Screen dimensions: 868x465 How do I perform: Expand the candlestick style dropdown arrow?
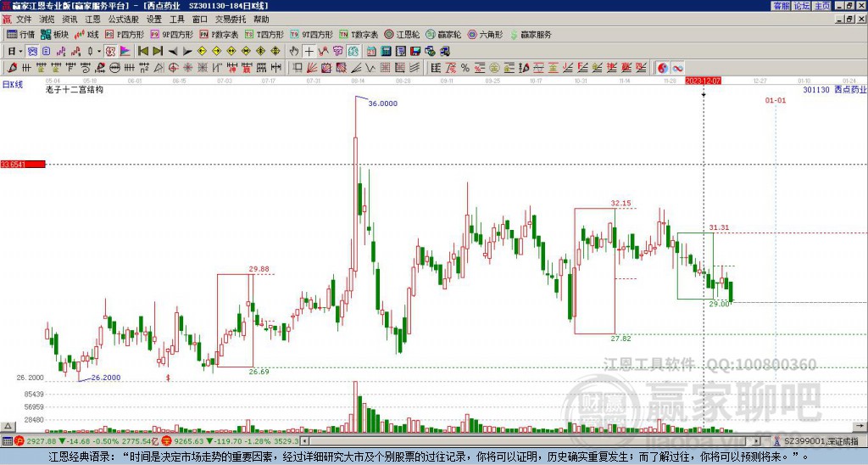point(99,52)
